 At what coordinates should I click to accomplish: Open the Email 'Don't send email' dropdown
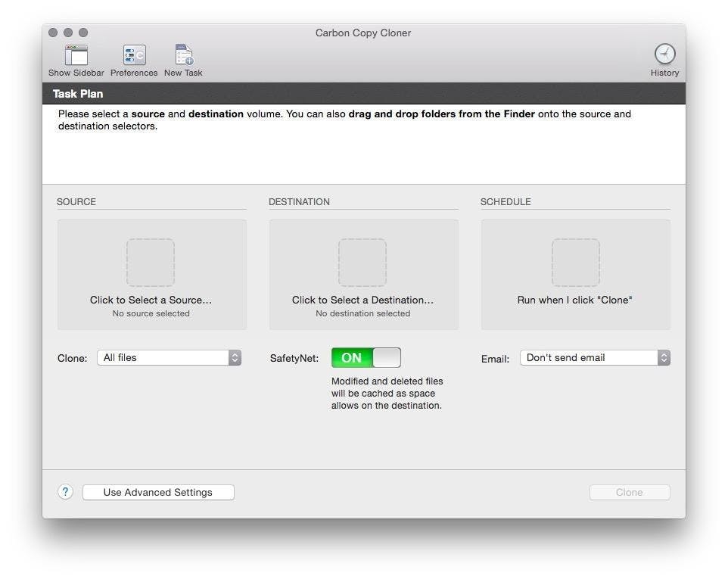[x=594, y=358]
